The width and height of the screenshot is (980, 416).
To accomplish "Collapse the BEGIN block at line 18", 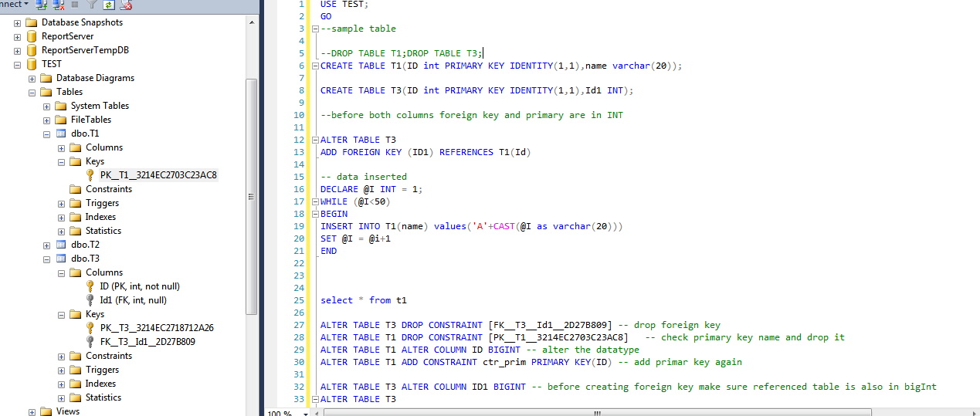I will (314, 214).
